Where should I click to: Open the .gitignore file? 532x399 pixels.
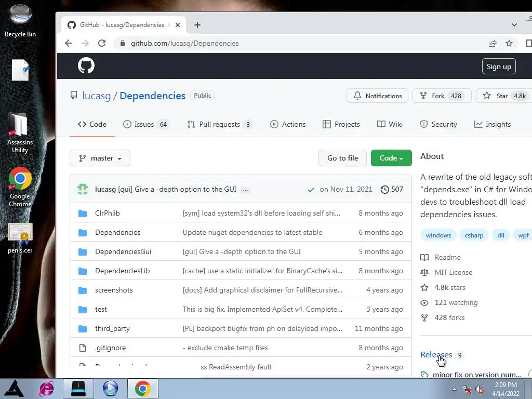110,348
